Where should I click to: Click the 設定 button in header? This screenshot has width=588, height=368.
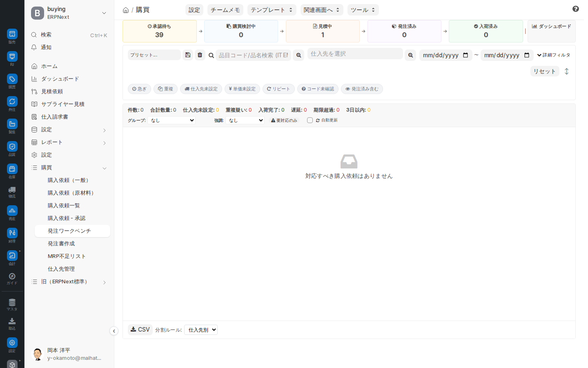coord(194,10)
